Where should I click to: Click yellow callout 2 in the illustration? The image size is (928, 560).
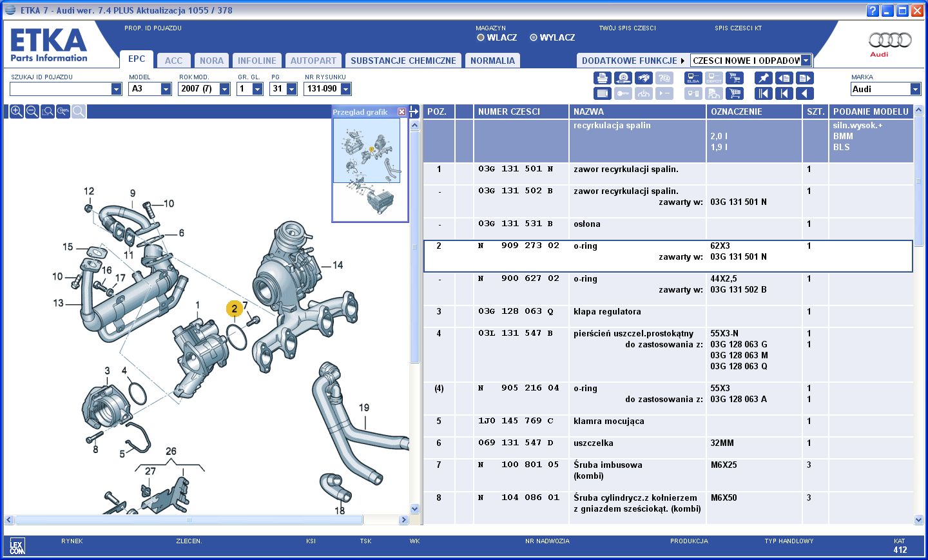coord(234,309)
